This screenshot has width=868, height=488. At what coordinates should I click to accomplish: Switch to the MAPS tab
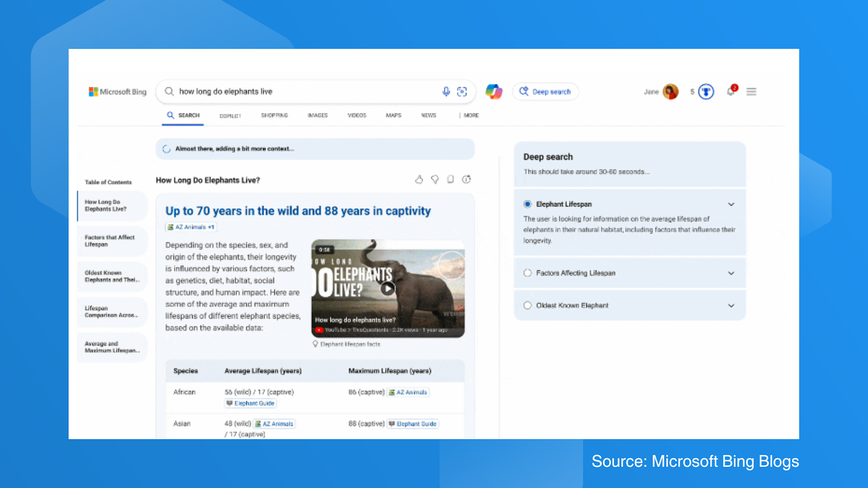click(393, 115)
